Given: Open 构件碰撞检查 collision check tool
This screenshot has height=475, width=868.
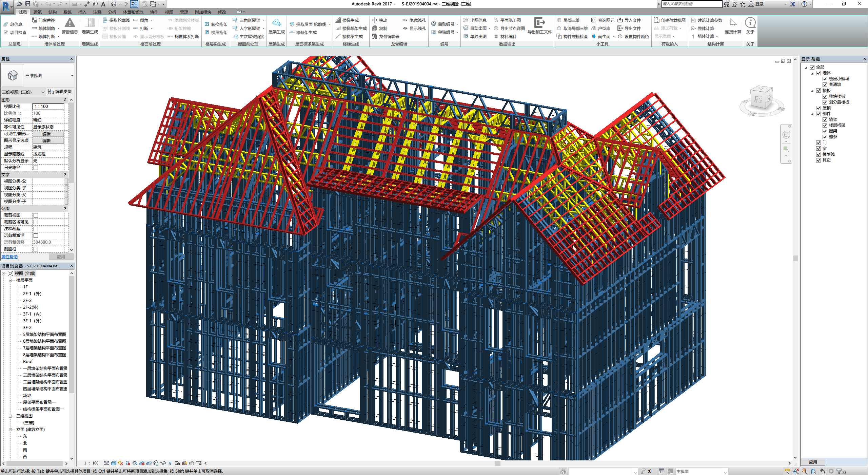Looking at the screenshot, I should click(x=572, y=37).
